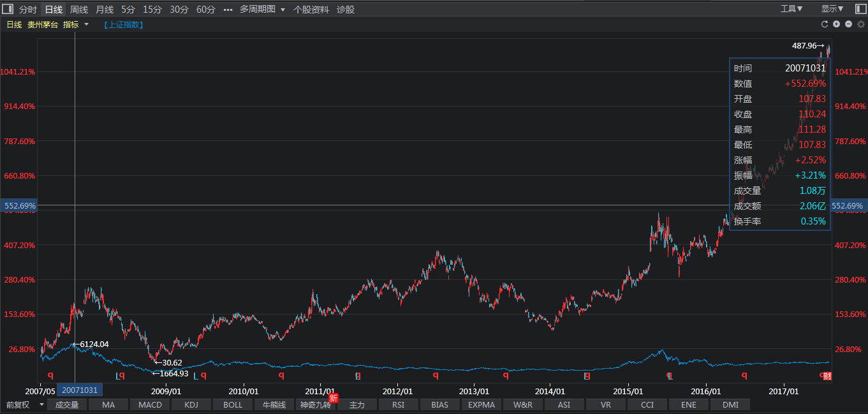
Task: Select the BIAS indicator button
Action: coord(440,404)
